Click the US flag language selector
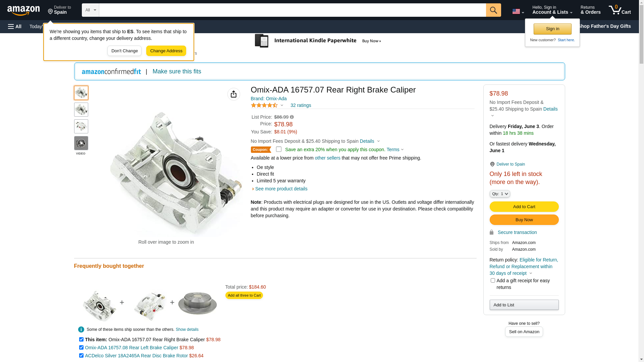The image size is (644, 362). pos(518,11)
